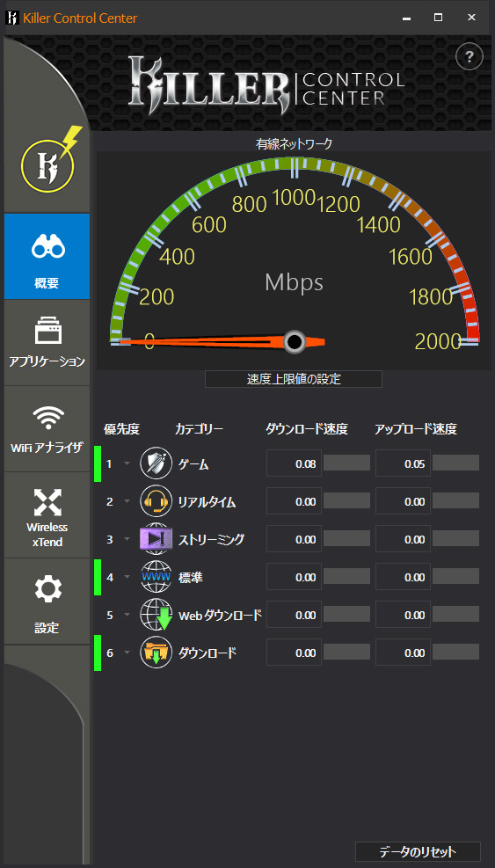The image size is (495, 868).
Task: Click the 速度上限値の設定 button
Action: click(x=294, y=379)
